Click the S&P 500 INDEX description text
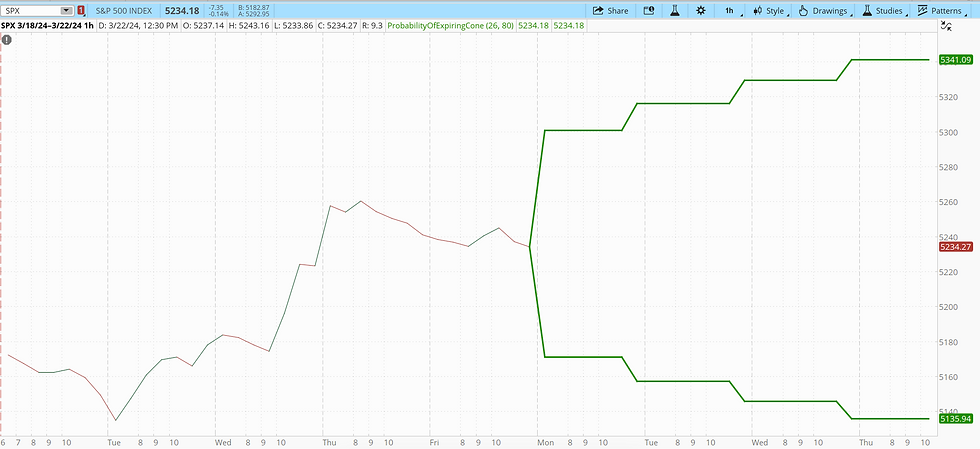 124,11
